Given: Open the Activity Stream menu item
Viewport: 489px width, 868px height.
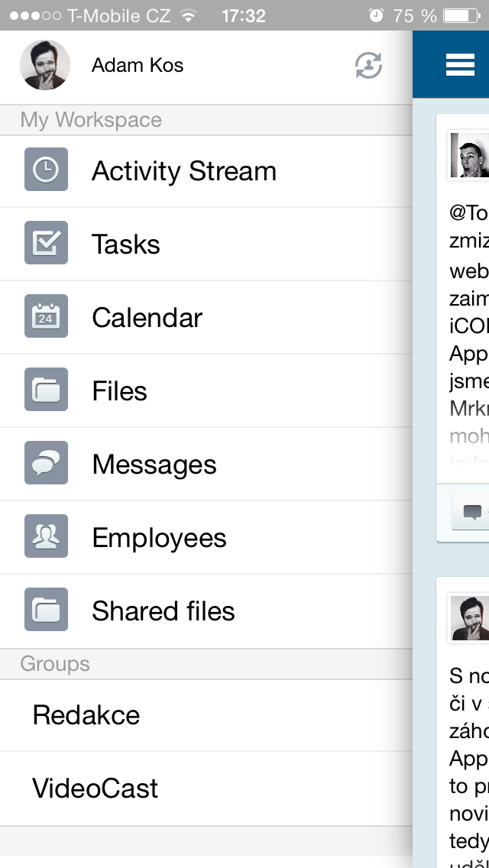Looking at the screenshot, I should point(184,171).
